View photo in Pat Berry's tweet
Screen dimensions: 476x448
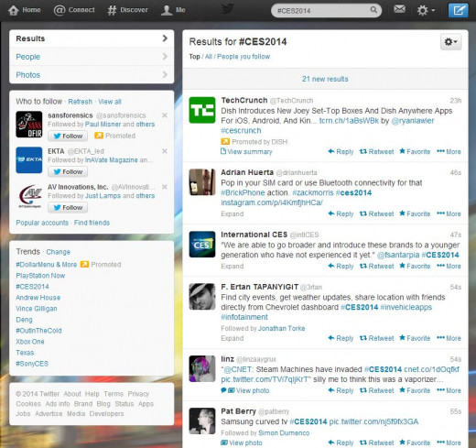tap(242, 443)
